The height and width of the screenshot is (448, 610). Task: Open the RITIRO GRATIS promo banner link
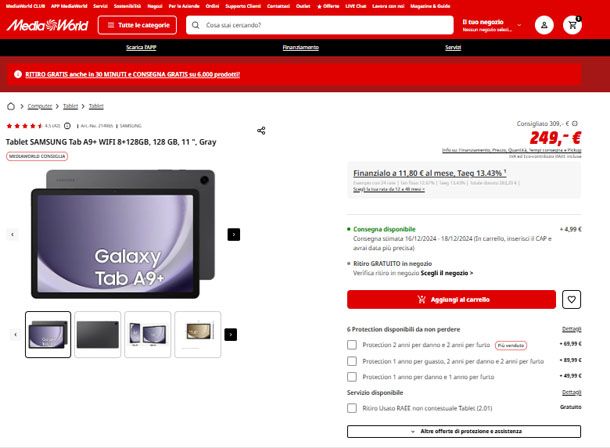[133, 74]
